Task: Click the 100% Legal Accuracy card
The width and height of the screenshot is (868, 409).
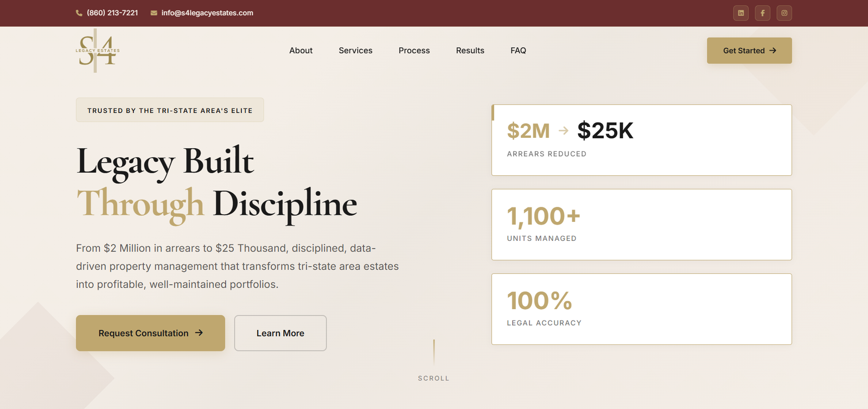Action: click(x=641, y=309)
